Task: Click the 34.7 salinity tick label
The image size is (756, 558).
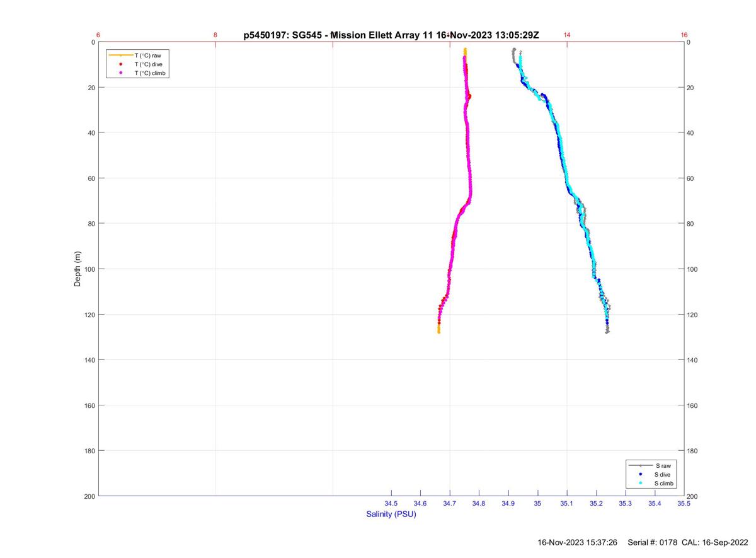Action: click(450, 503)
